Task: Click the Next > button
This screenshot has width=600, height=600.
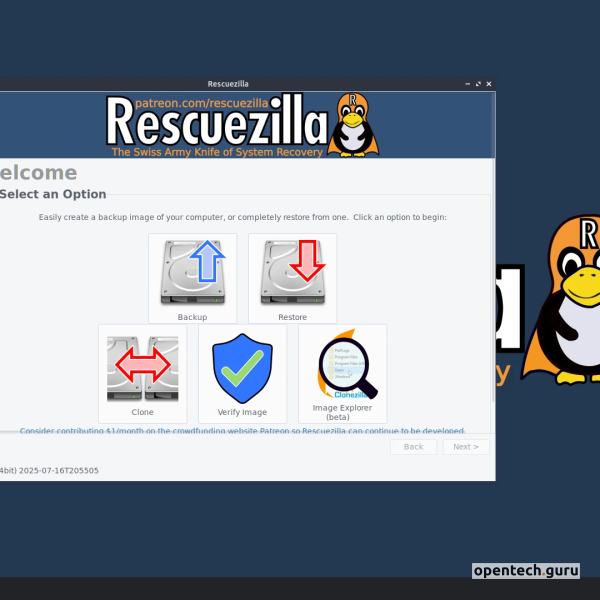Action: pyautogui.click(x=466, y=447)
